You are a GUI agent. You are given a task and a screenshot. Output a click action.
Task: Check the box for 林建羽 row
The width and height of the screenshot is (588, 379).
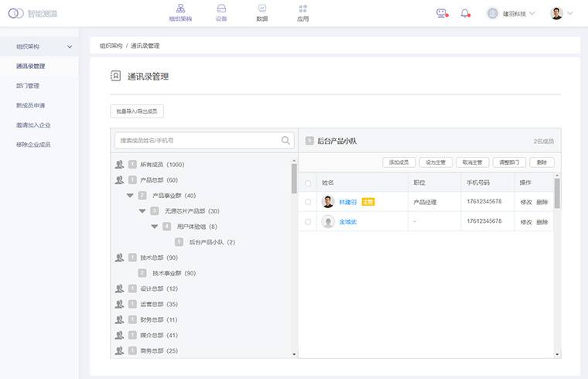coord(308,202)
